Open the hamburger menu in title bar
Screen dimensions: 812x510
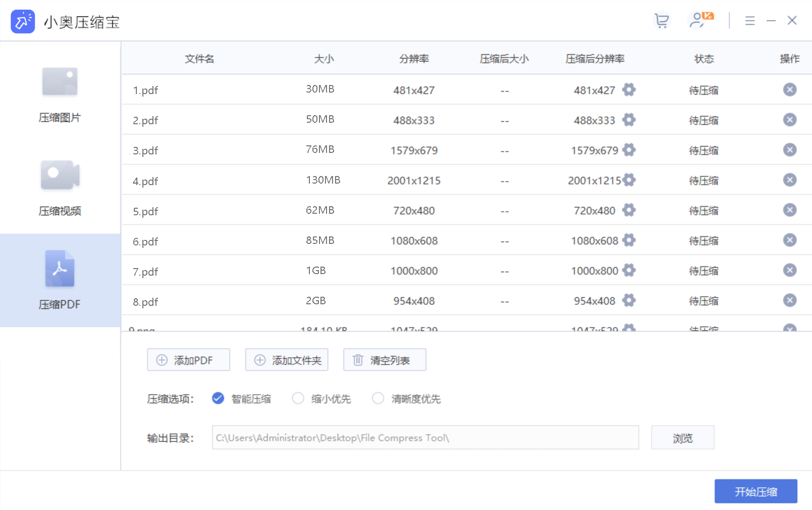click(750, 21)
